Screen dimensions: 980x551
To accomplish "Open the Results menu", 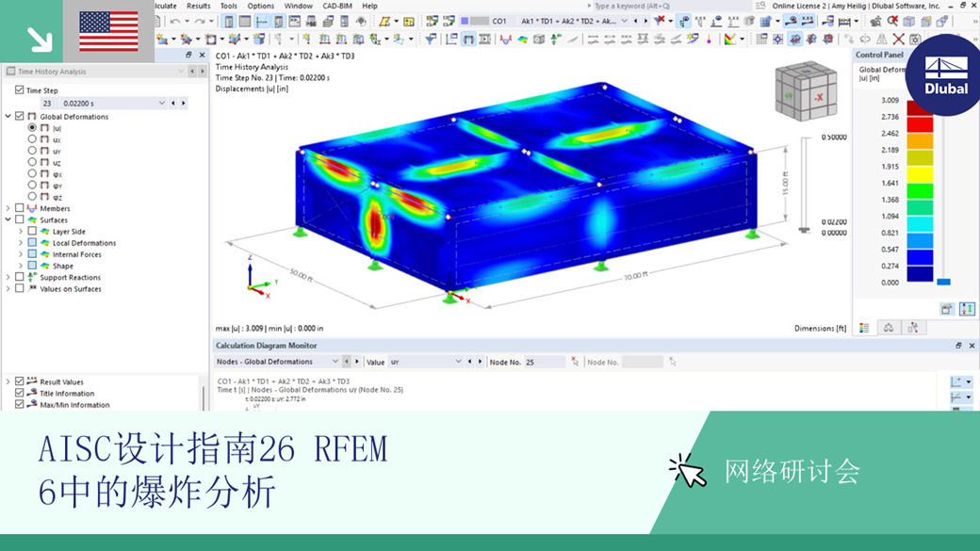I will [198, 6].
